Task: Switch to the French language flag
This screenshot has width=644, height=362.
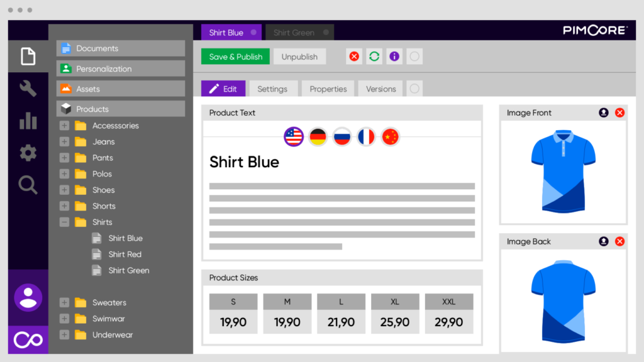Action: tap(366, 136)
